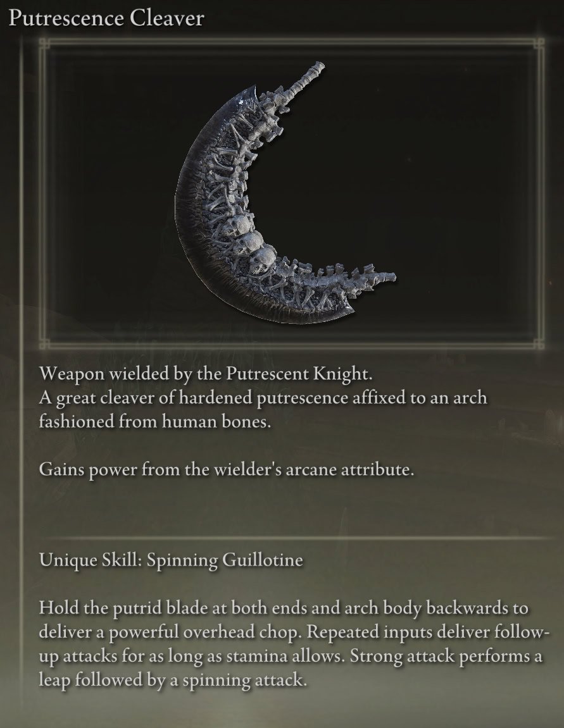Click 'leap followed by a spinning attack' line
This screenshot has height=728, width=564.
(173, 680)
